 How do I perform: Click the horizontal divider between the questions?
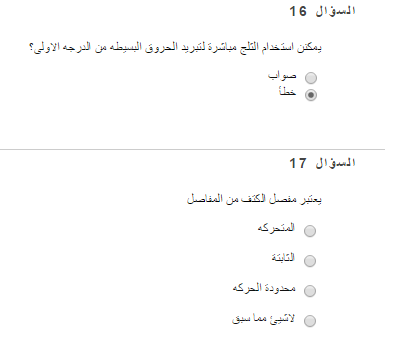point(192,149)
